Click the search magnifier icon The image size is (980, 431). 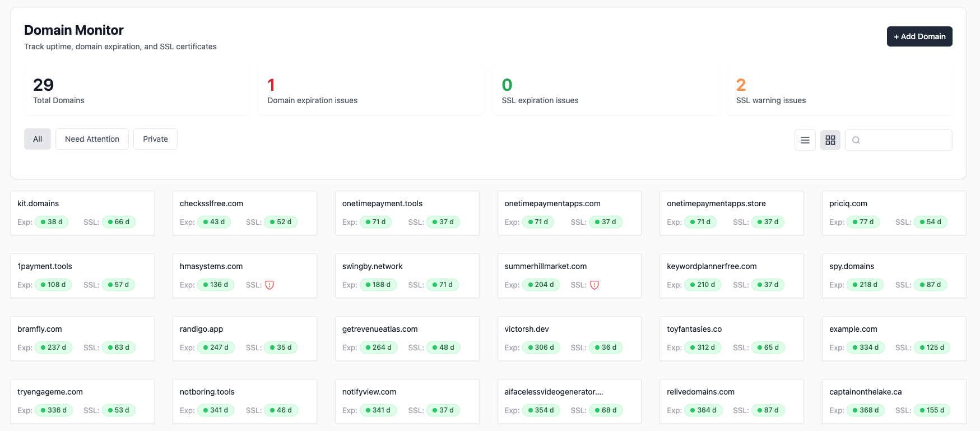click(856, 140)
